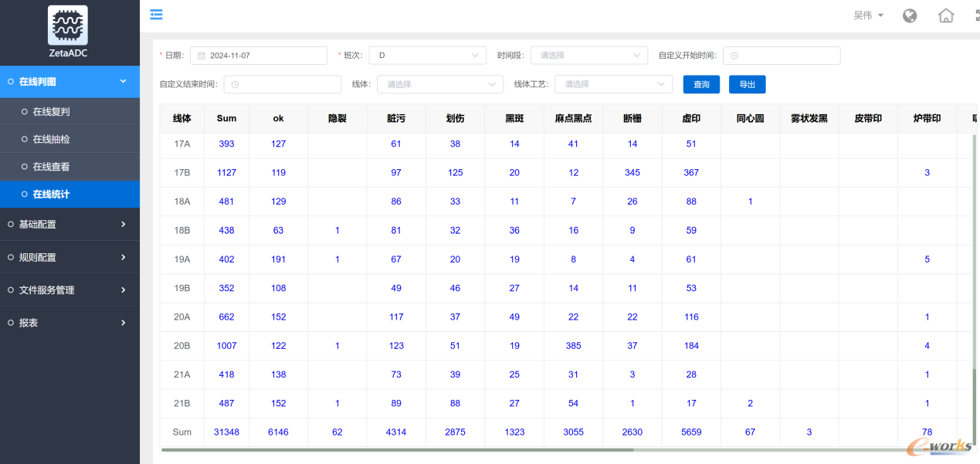Expand the 规则配置 menu
This screenshot has width=980, height=464.
(x=70, y=257)
